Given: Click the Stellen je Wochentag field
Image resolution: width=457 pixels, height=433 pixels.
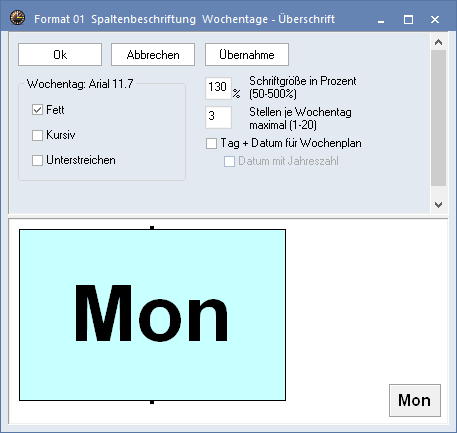Looking at the screenshot, I should click(218, 117).
